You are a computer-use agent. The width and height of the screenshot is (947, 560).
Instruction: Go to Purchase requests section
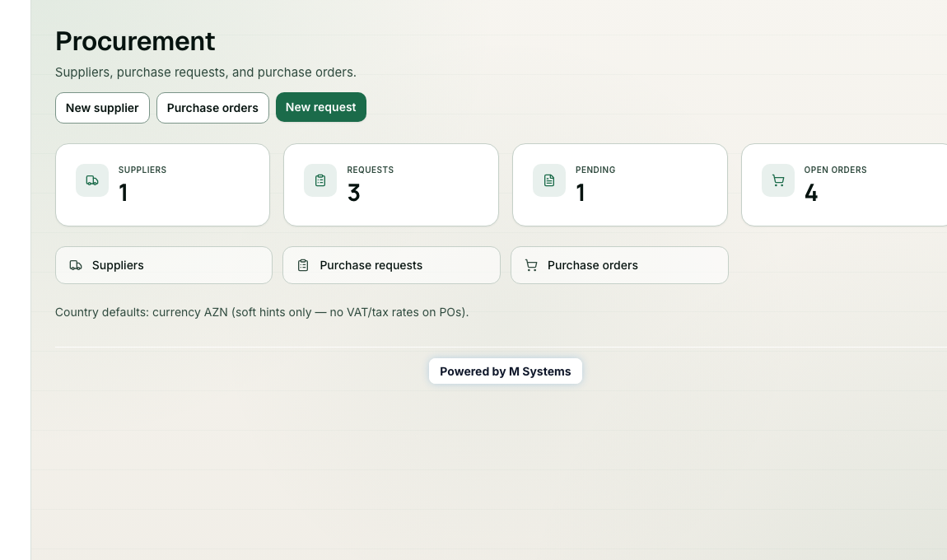point(391,265)
